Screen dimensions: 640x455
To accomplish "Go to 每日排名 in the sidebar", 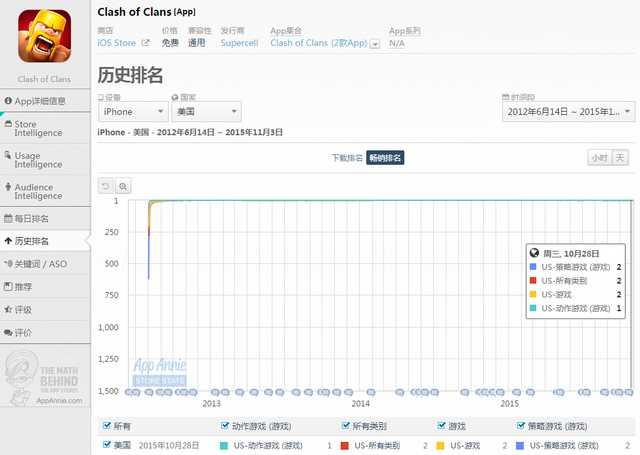I will coord(45,218).
